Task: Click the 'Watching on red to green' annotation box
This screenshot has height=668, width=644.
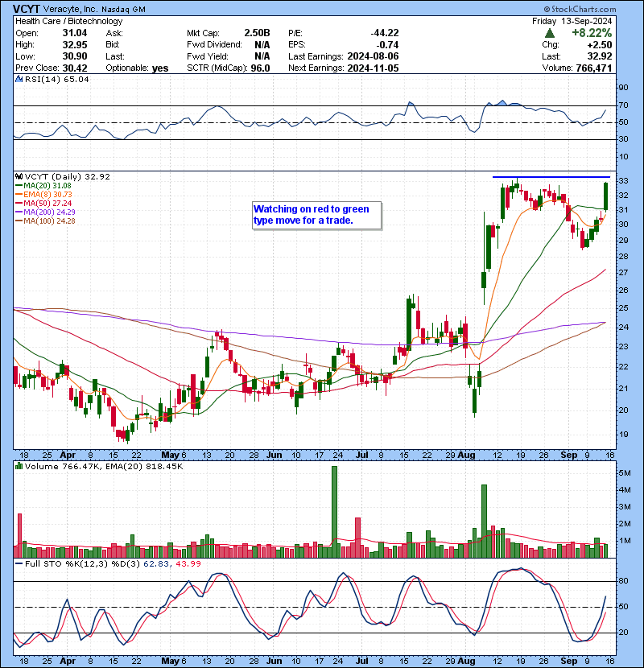Action: click(x=316, y=215)
